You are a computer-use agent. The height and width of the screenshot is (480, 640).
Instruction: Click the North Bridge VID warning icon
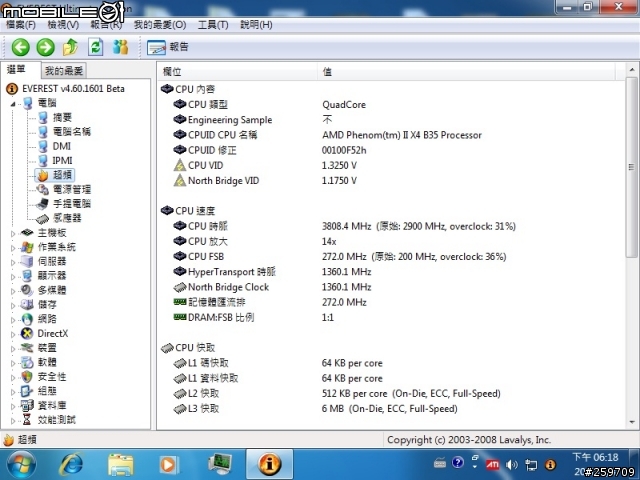point(180,180)
